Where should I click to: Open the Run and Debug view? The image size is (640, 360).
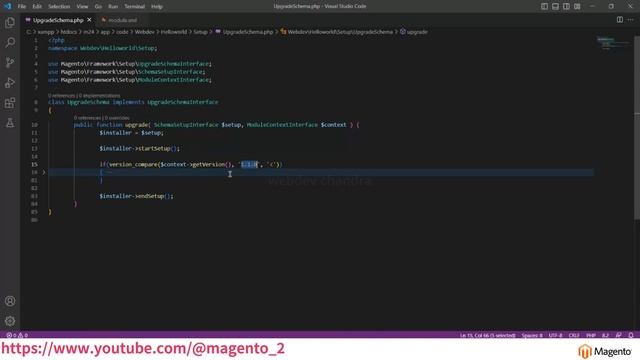click(10, 82)
